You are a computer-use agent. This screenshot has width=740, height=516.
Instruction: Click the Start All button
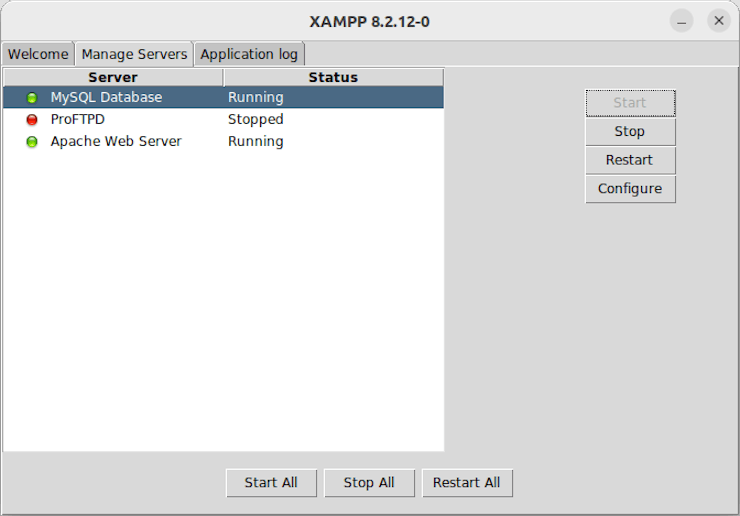pos(271,482)
